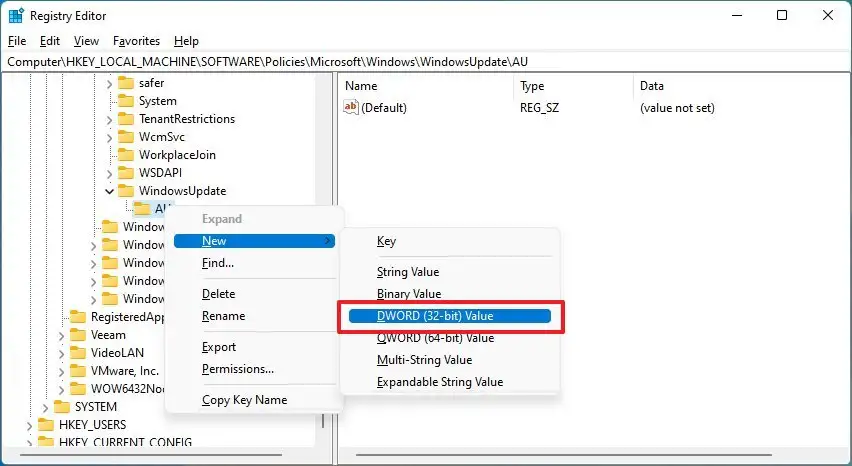The height and width of the screenshot is (466, 852).
Task: Select the safer folder icon
Action: pyautogui.click(x=126, y=83)
